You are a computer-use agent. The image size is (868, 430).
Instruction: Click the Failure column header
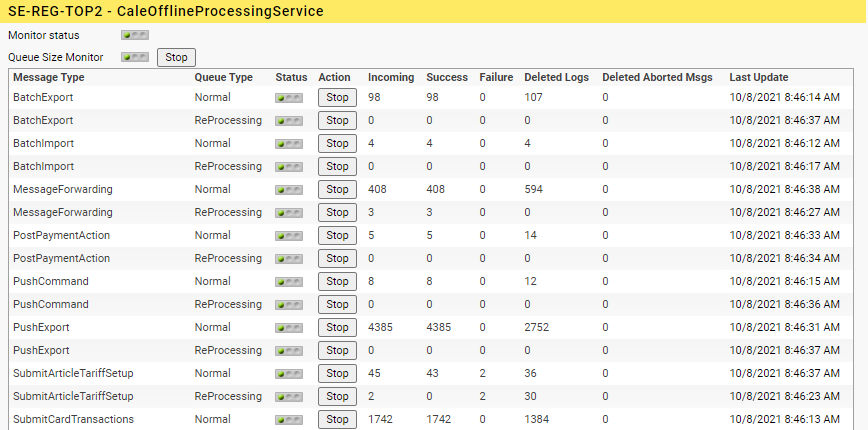(x=496, y=77)
